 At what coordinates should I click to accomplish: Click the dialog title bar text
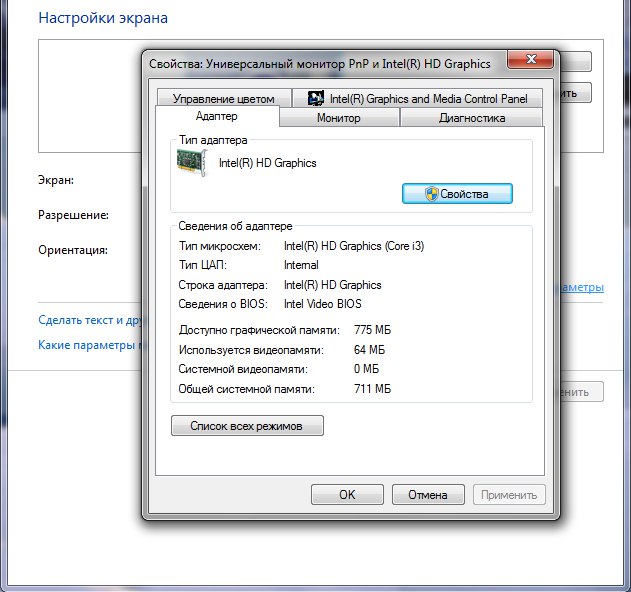[320, 64]
